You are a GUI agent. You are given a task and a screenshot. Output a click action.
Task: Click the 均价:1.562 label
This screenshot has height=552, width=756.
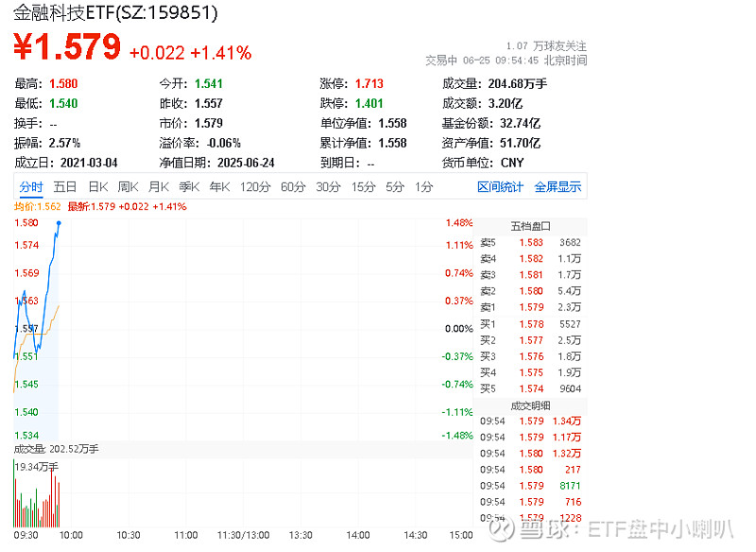[x=38, y=207]
